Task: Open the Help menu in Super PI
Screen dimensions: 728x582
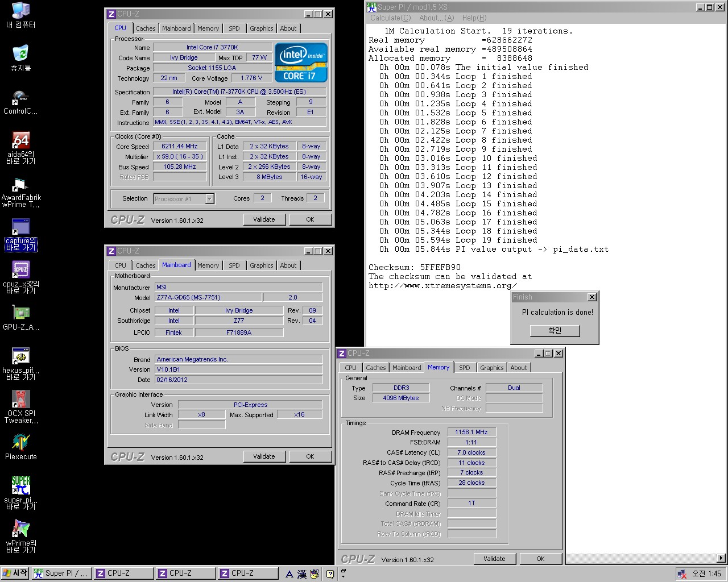Action: (474, 18)
